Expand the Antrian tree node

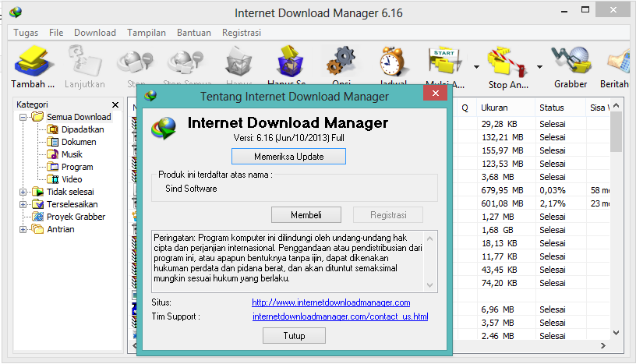23,229
